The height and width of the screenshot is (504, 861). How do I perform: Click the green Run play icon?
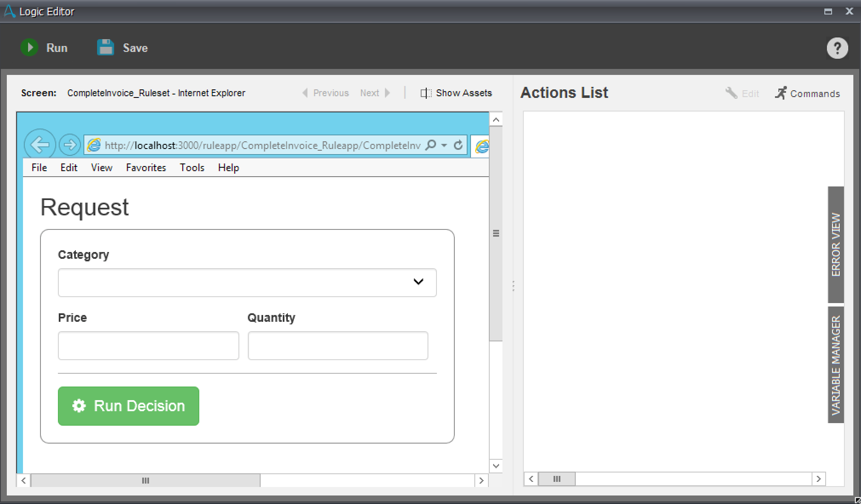pyautogui.click(x=29, y=47)
